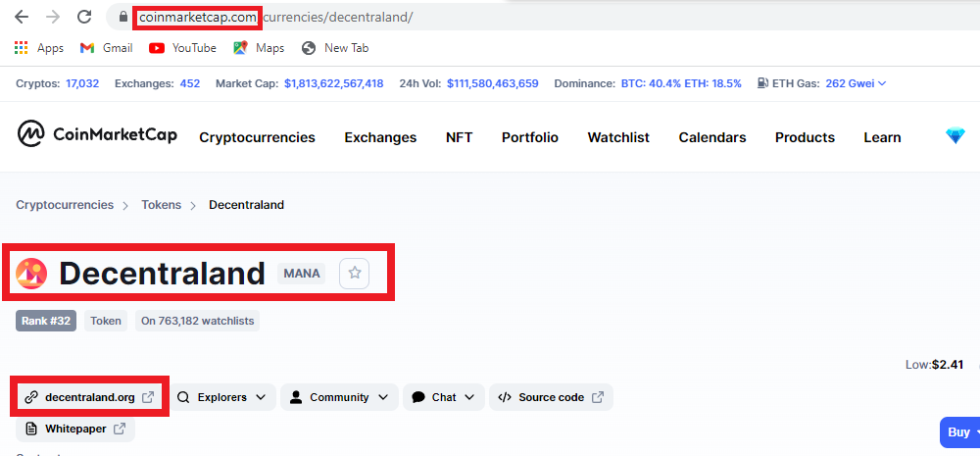This screenshot has height=456, width=980.
Task: Click the Market Cap value link
Action: pyautogui.click(x=334, y=83)
